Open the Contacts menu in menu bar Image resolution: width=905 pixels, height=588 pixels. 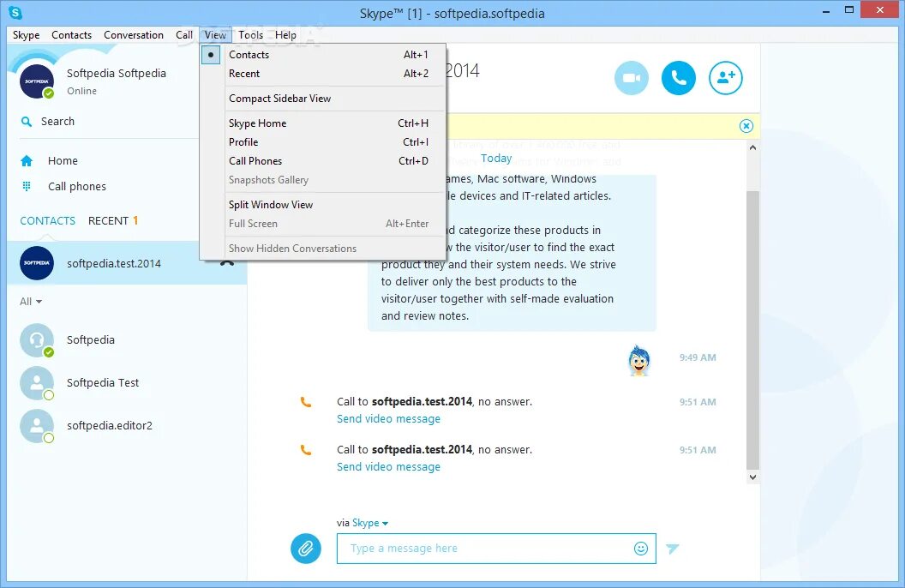tap(72, 35)
